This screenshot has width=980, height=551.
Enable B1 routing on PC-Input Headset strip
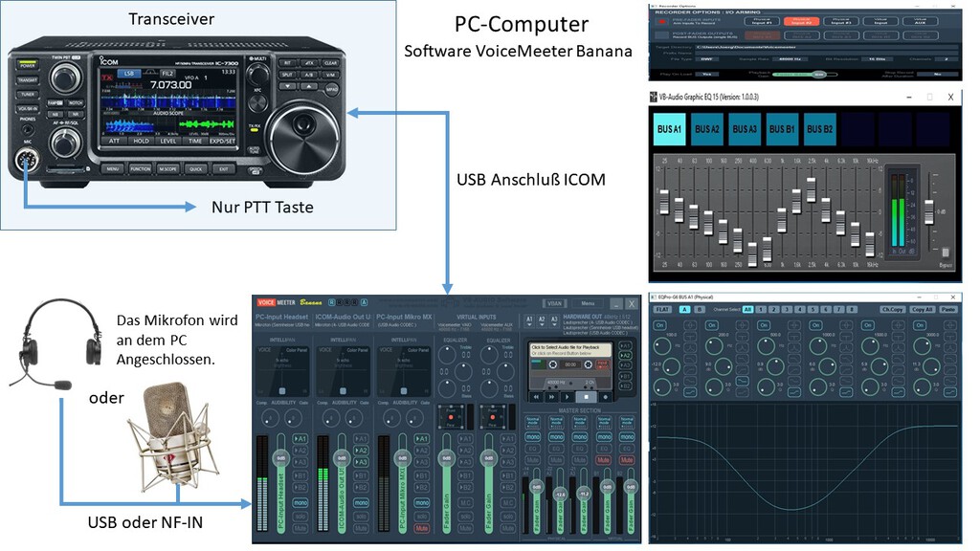301,475
